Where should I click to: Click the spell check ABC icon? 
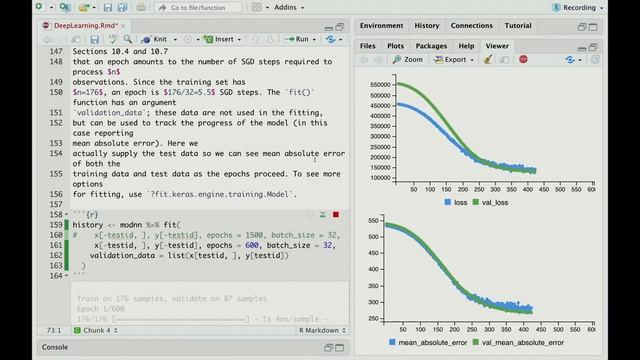(113, 39)
